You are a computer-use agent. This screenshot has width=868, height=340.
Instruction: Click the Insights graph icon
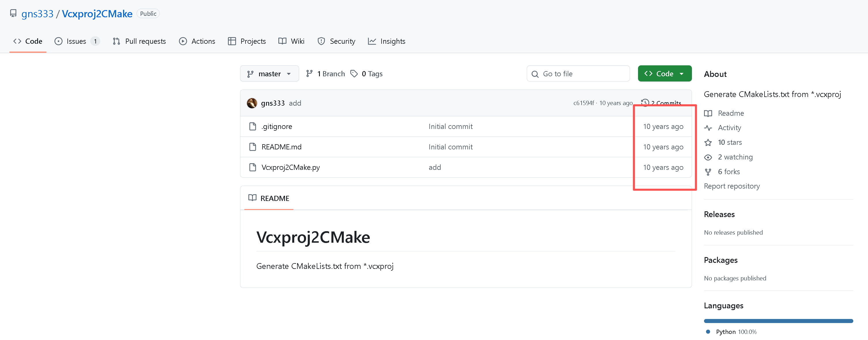(x=372, y=41)
